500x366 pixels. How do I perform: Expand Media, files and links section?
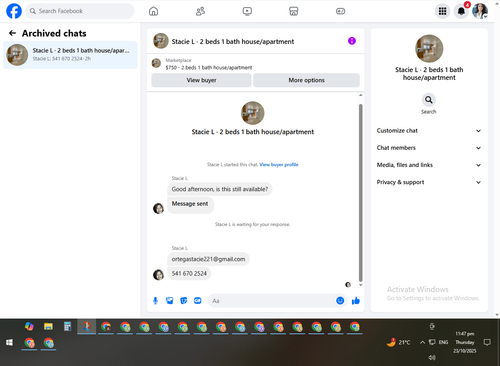click(429, 165)
